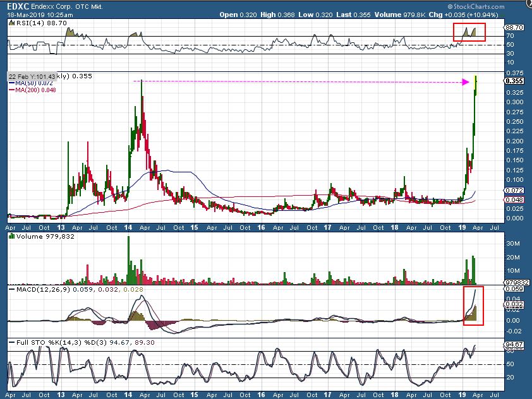Click the 0.072 MA(50) axis tag

click(516, 190)
